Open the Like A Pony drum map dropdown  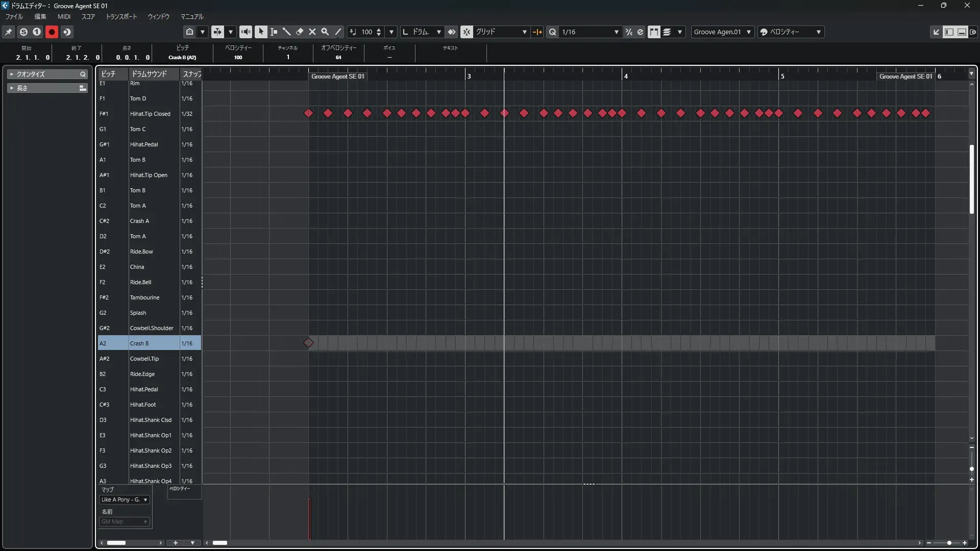click(125, 500)
